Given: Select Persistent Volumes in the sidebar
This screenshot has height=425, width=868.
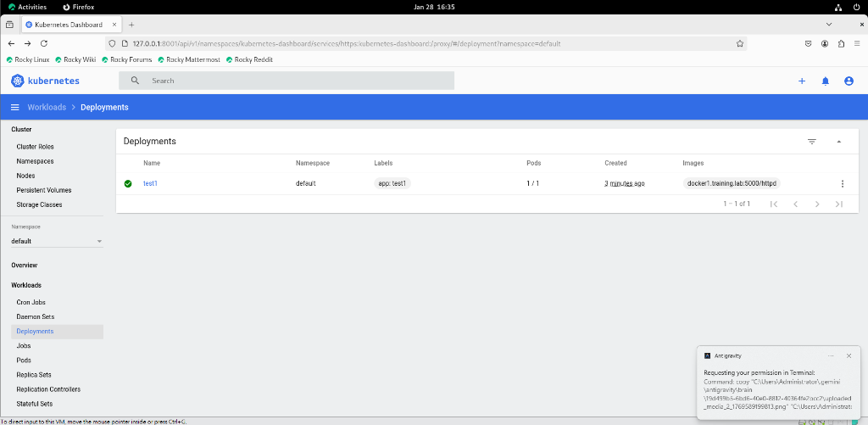Looking at the screenshot, I should coord(44,190).
